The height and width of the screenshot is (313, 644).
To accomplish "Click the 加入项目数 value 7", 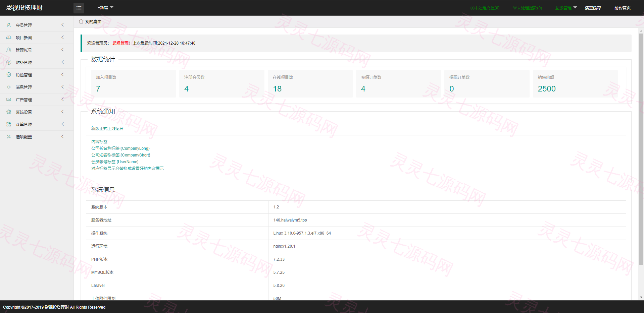I will tap(98, 89).
